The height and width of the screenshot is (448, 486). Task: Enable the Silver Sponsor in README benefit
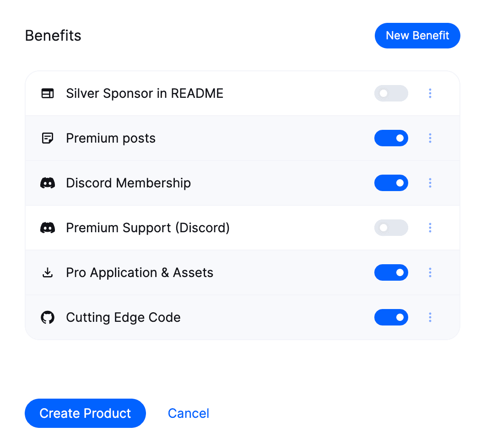[391, 93]
